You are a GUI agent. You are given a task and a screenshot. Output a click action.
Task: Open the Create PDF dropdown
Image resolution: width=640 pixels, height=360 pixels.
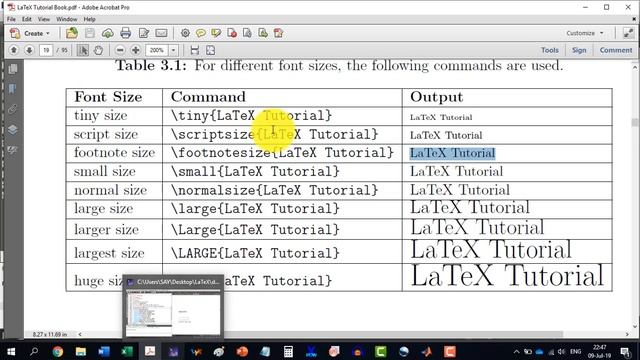click(x=30, y=33)
